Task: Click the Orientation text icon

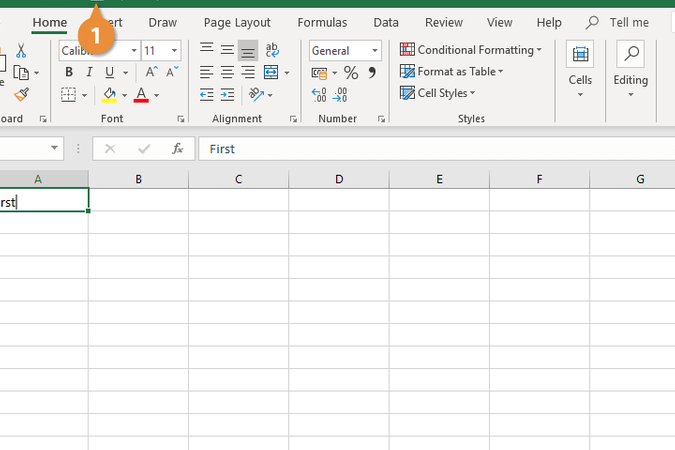Action: [257, 94]
